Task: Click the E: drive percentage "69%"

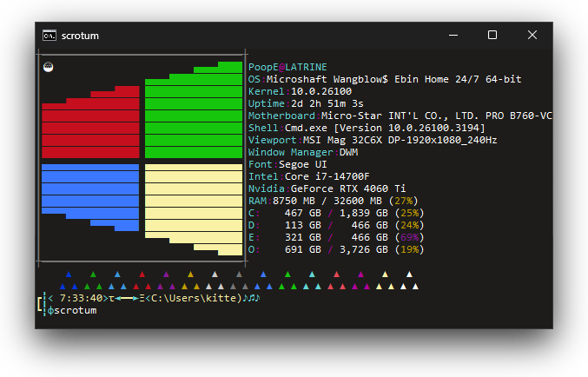Action: tap(409, 237)
